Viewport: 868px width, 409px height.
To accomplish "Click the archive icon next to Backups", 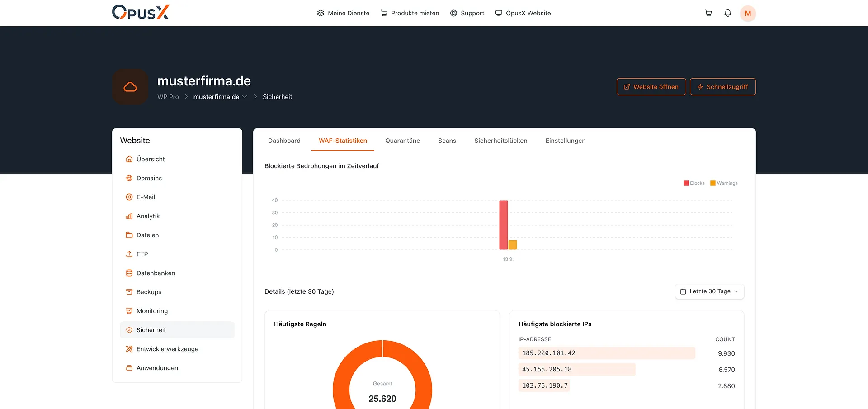I will (129, 292).
